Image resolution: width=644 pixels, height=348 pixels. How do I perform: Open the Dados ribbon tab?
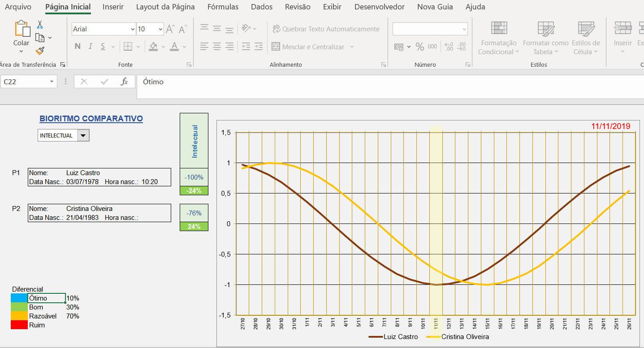[x=262, y=7]
